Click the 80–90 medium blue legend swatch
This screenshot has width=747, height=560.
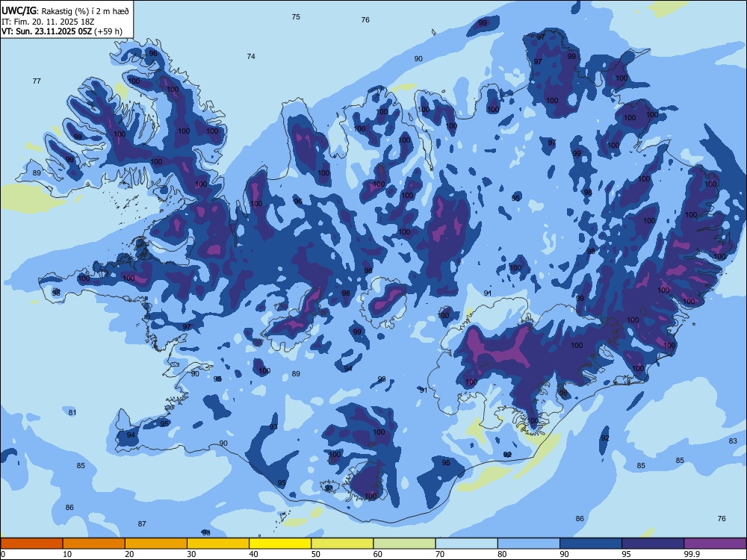click(x=529, y=544)
